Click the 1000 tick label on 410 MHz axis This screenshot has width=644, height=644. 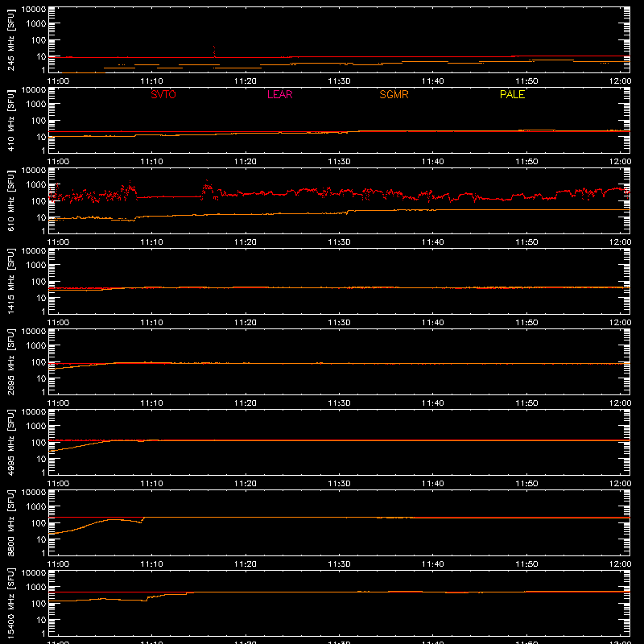point(36,104)
